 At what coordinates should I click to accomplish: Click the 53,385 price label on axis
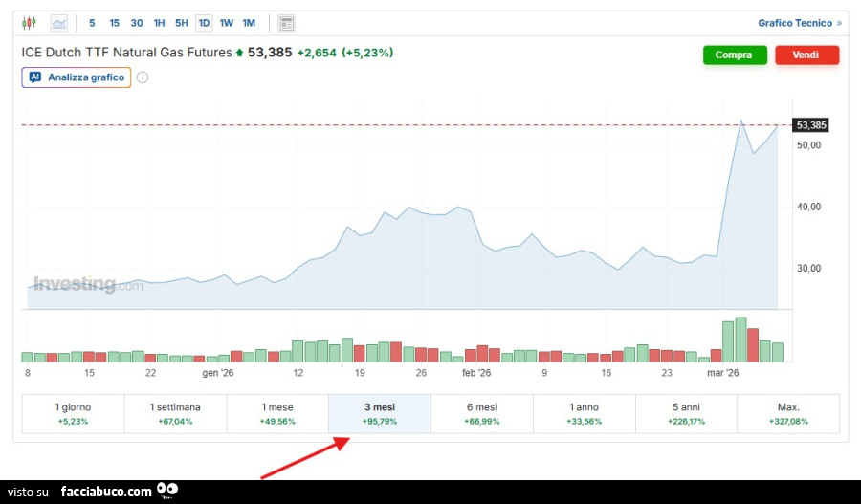click(810, 125)
